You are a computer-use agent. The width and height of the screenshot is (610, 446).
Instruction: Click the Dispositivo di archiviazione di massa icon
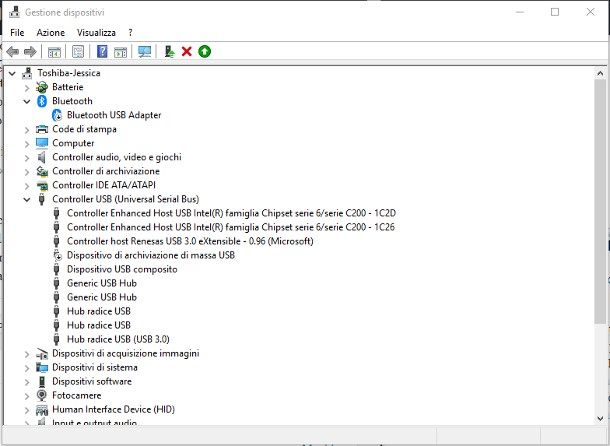pyautogui.click(x=57, y=255)
